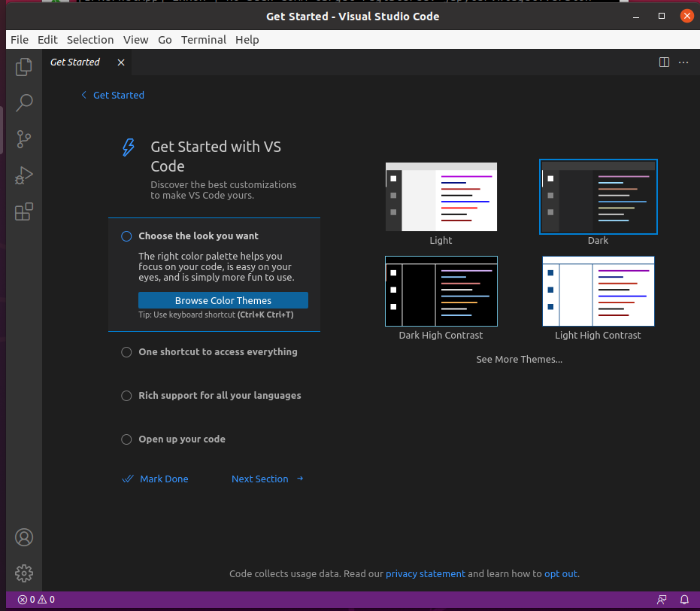Click the Next Section link
700x611 pixels.
click(268, 479)
